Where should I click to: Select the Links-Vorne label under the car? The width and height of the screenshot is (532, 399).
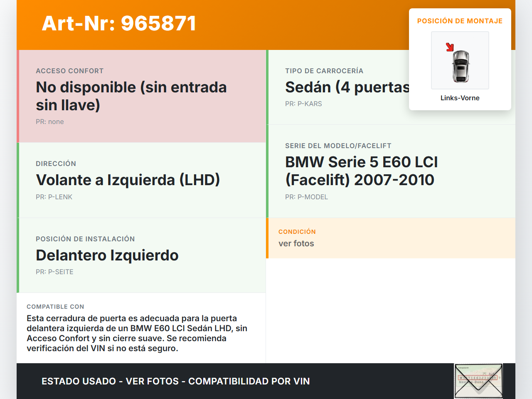(460, 98)
